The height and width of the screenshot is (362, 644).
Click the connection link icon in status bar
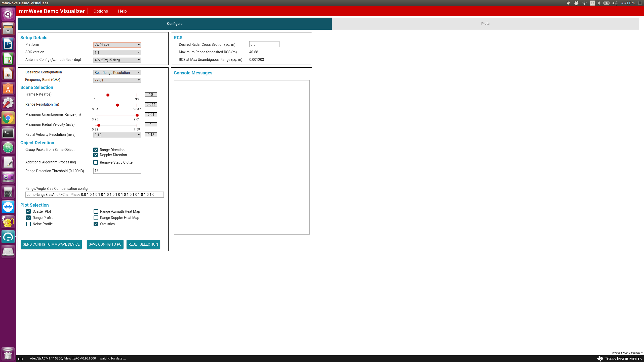[21, 359]
